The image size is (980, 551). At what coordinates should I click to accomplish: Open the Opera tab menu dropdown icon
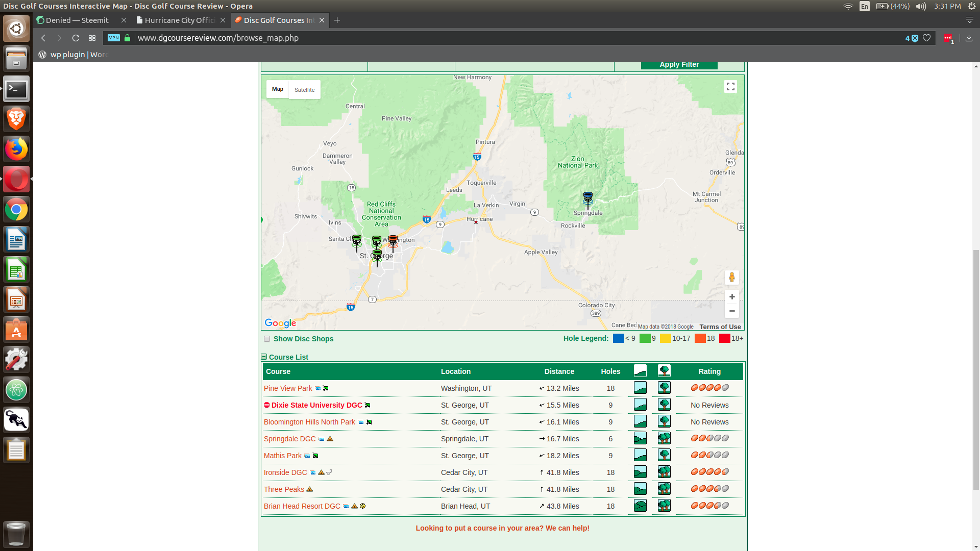pos(970,20)
